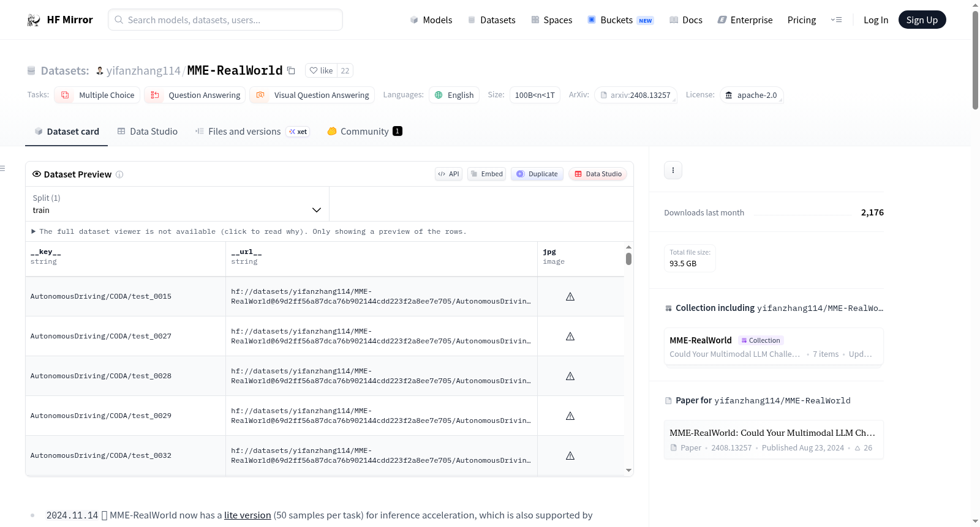
Task: Follow the lite version link
Action: [247, 515]
